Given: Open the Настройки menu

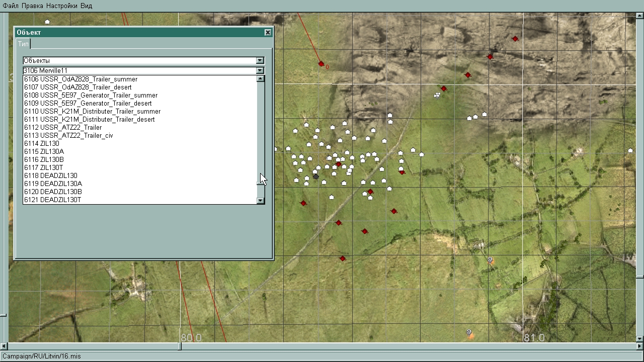Looking at the screenshot, I should 61,6.
